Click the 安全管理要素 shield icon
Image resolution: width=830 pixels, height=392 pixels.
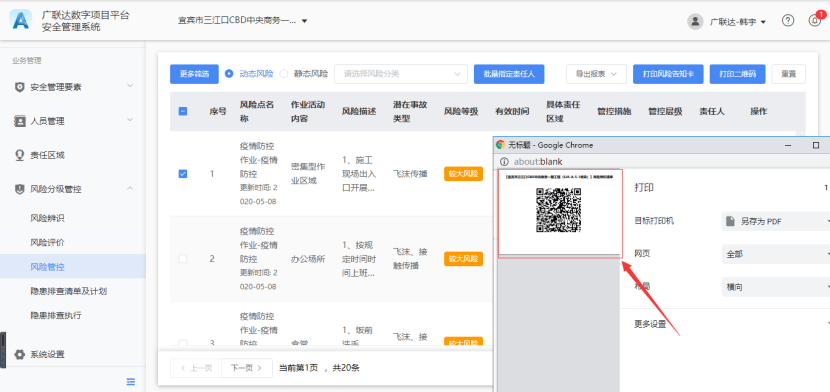click(20, 87)
